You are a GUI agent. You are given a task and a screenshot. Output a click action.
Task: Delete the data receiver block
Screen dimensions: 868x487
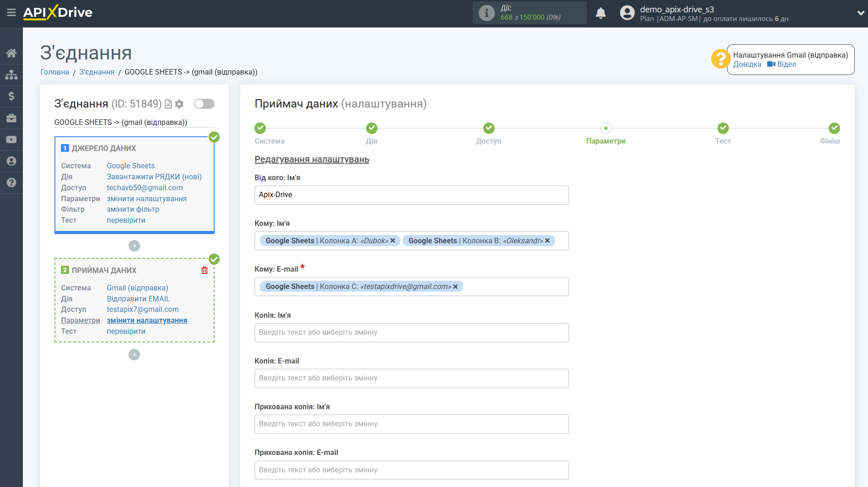pyautogui.click(x=205, y=270)
